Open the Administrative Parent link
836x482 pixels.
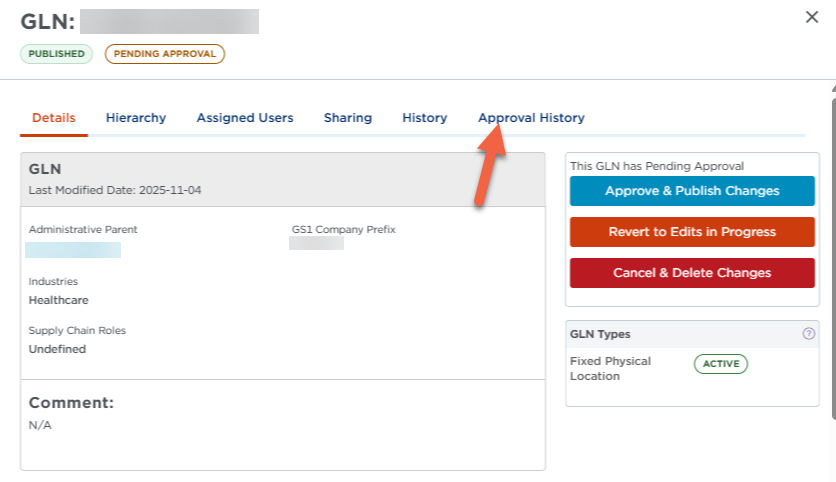pos(73,250)
